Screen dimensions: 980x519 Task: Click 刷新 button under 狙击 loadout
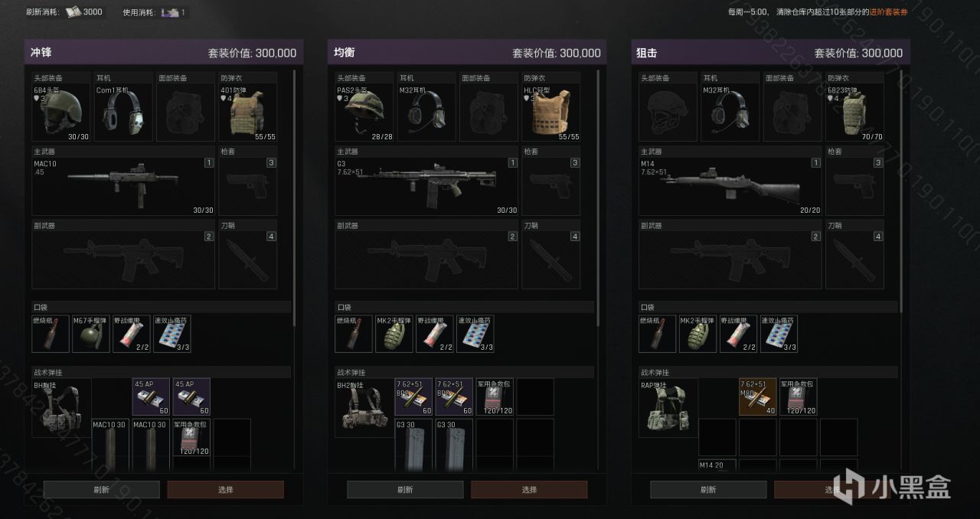708,490
